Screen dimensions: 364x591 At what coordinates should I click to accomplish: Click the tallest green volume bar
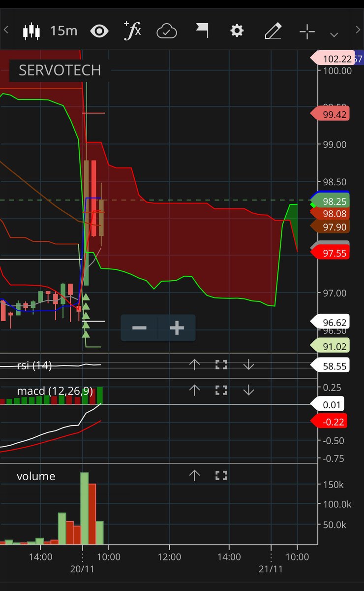tap(84, 508)
